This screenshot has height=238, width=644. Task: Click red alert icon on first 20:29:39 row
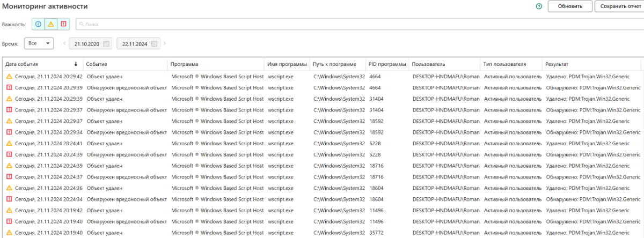pyautogui.click(x=9, y=88)
